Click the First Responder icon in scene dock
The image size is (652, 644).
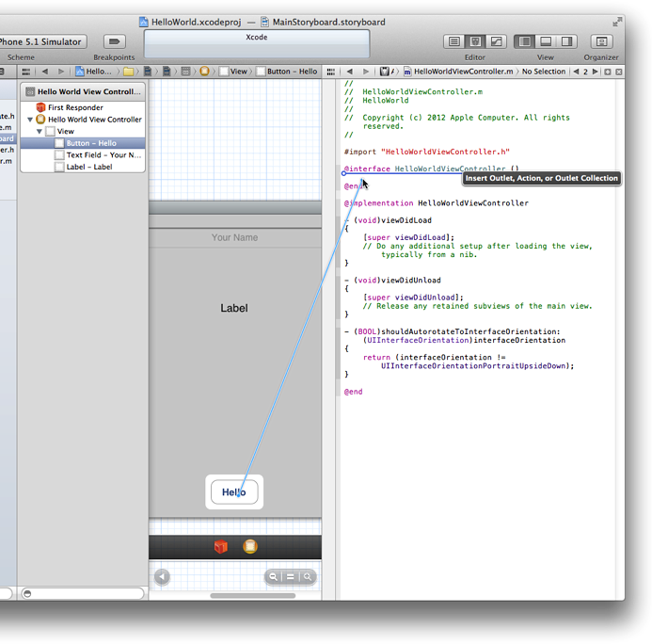click(221, 547)
